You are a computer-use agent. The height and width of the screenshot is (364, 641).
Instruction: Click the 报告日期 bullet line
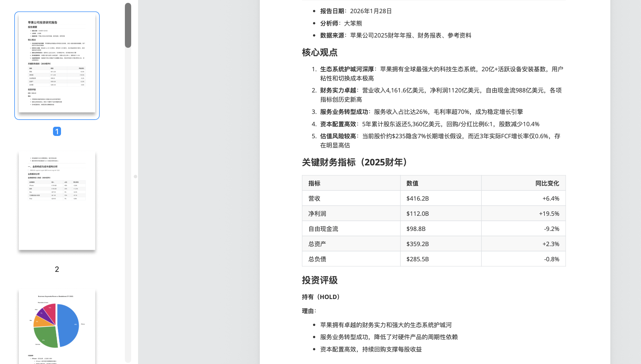[356, 11]
